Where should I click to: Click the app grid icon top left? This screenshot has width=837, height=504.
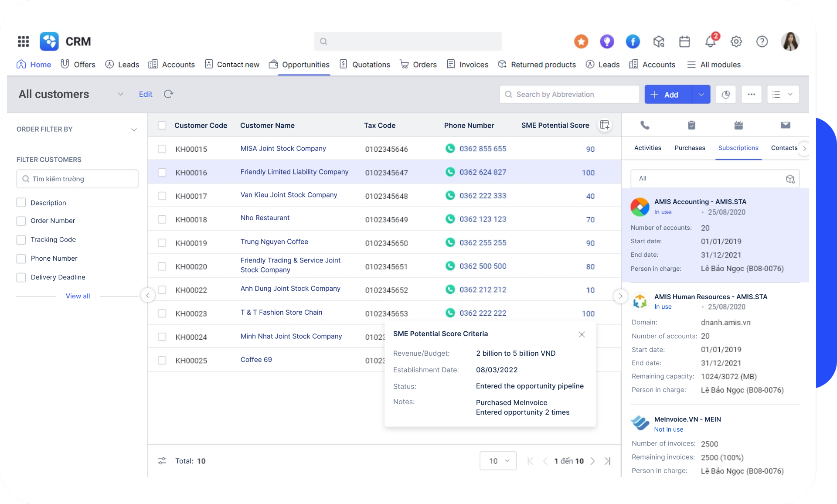pos(23,41)
